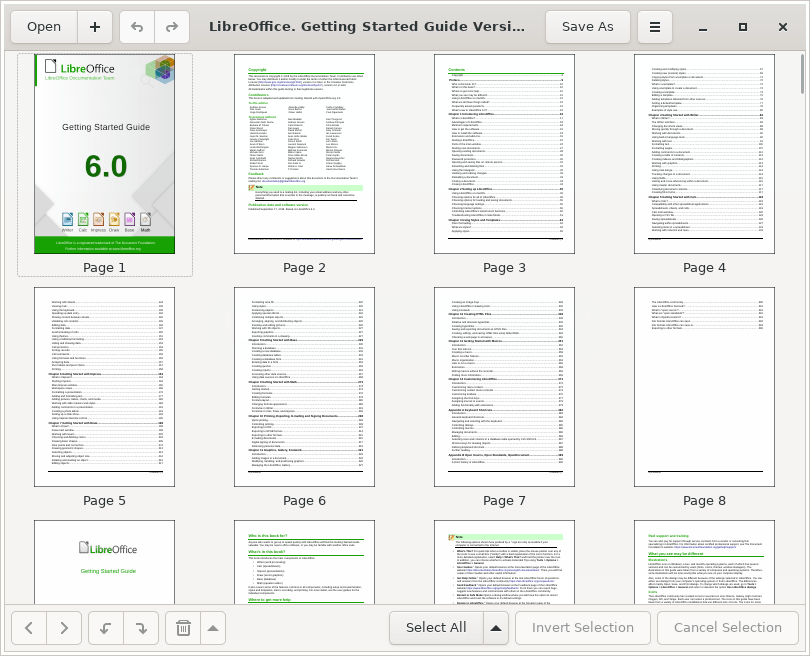Select the Page 3 contents thumbnail
The height and width of the screenshot is (656, 810).
point(504,154)
